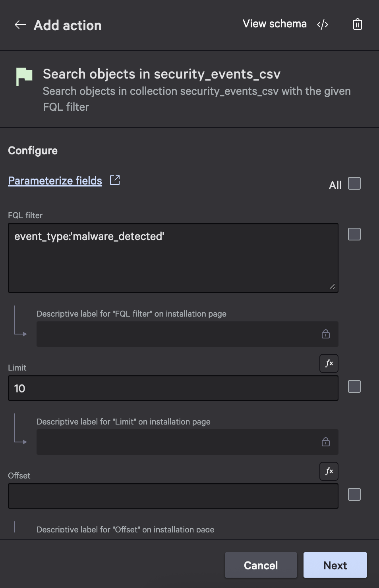Open View schema
This screenshot has height=588, width=379.
click(275, 24)
